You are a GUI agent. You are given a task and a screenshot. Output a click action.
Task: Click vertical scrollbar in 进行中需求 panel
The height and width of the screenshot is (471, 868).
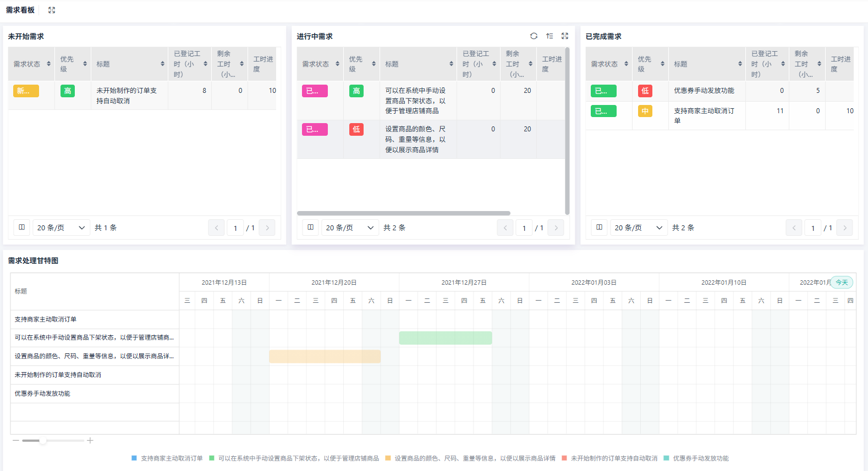pos(567,131)
